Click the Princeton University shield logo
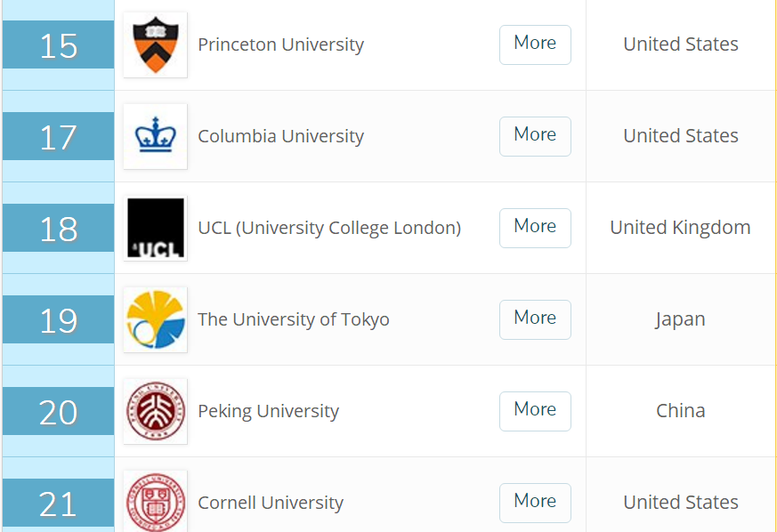The width and height of the screenshot is (777, 532). pyautogui.click(x=155, y=44)
